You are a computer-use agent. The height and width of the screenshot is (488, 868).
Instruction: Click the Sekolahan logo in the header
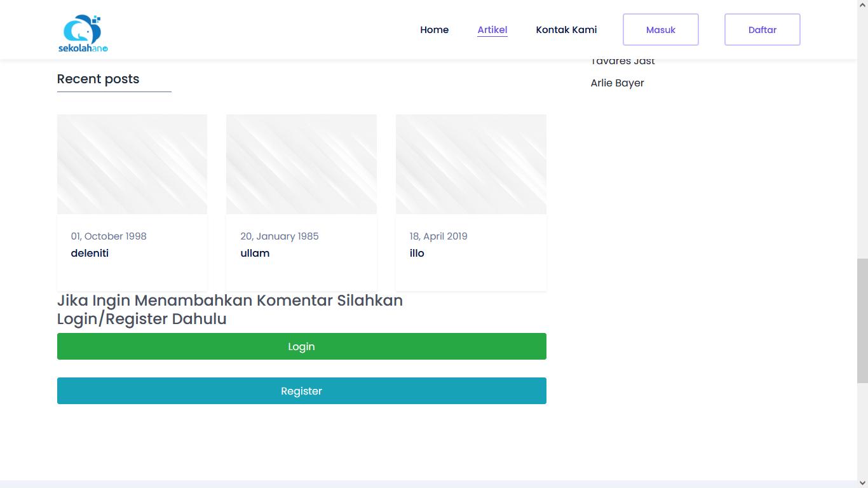[83, 34]
